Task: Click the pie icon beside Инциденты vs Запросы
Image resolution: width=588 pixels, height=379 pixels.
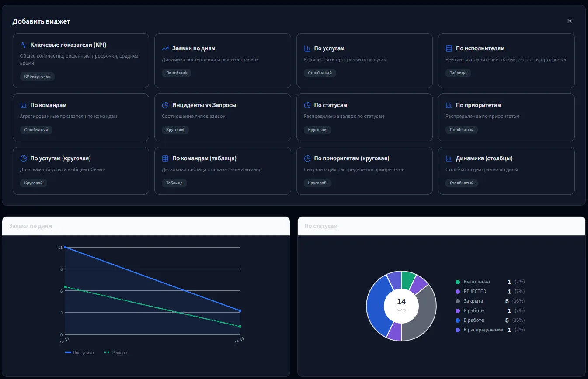Action: tap(165, 105)
